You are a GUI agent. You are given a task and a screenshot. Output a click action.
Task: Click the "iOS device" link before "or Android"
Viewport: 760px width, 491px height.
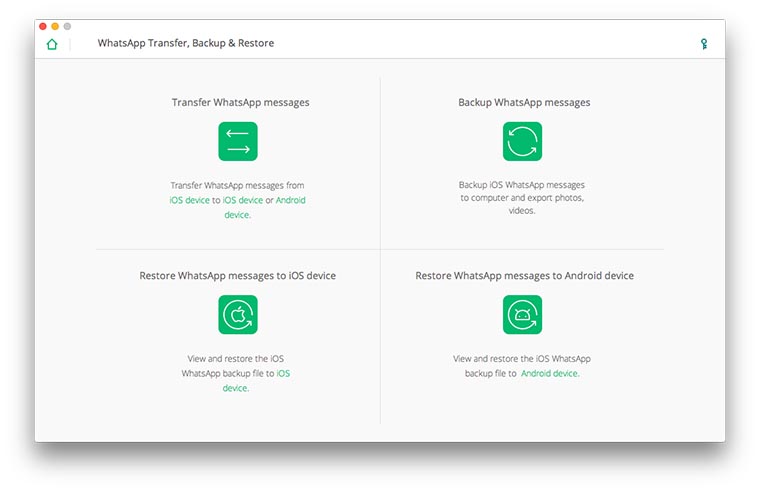pos(243,200)
